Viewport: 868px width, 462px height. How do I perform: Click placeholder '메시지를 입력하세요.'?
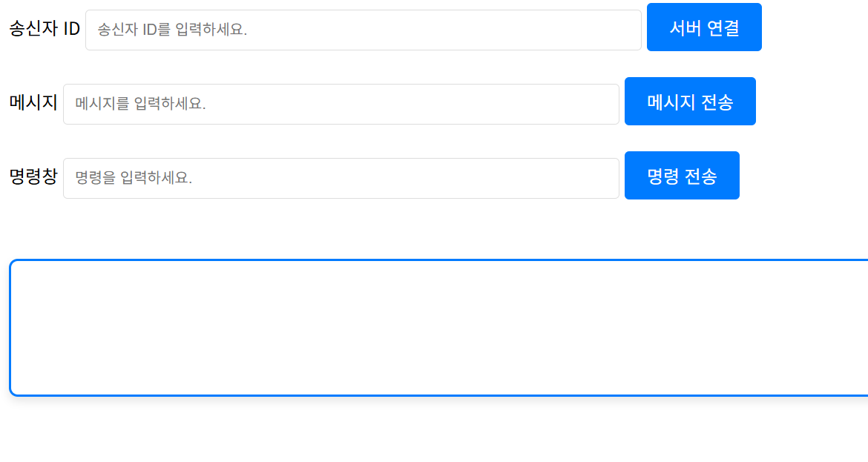[x=140, y=105]
